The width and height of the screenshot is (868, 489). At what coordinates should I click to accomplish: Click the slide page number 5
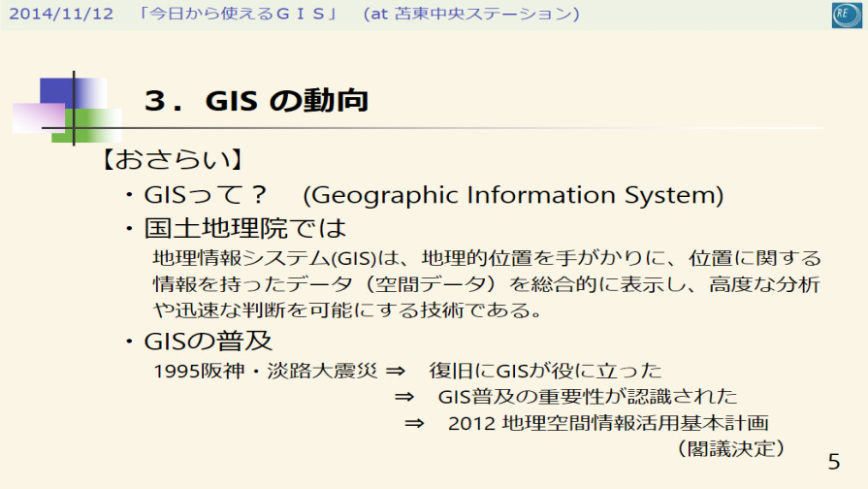(834, 461)
